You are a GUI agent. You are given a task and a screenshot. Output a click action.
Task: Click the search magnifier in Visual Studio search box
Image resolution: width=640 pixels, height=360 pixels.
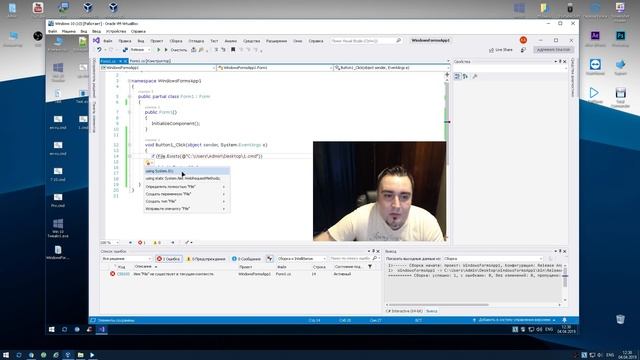(398, 40)
